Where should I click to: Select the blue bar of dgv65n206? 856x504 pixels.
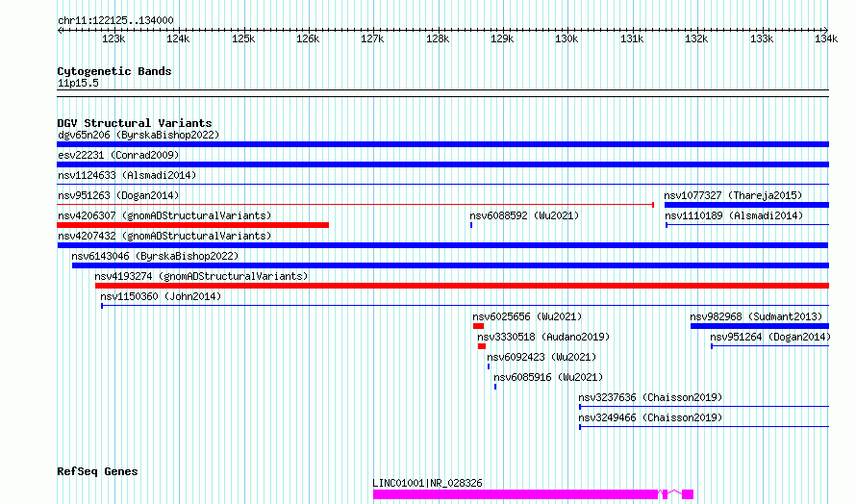click(x=442, y=144)
